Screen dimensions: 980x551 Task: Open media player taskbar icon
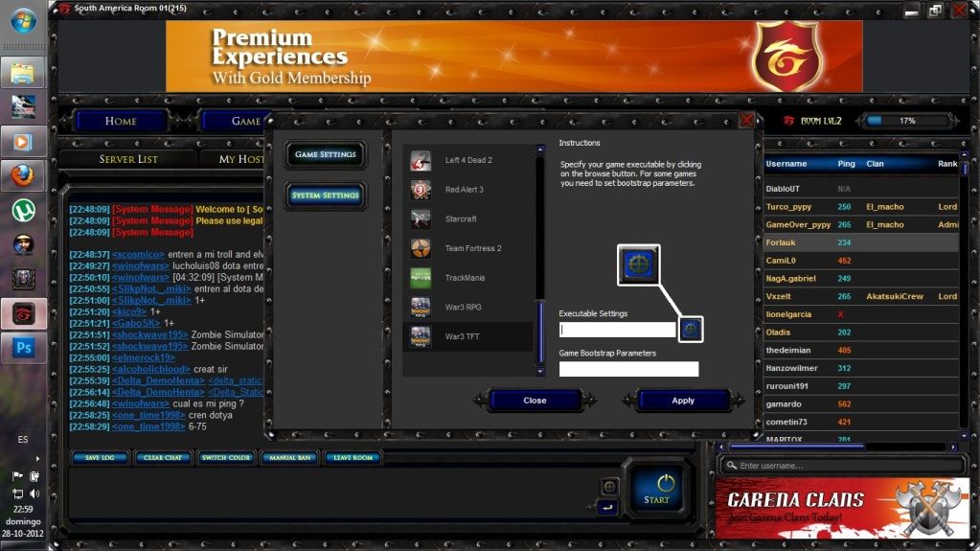[x=23, y=142]
